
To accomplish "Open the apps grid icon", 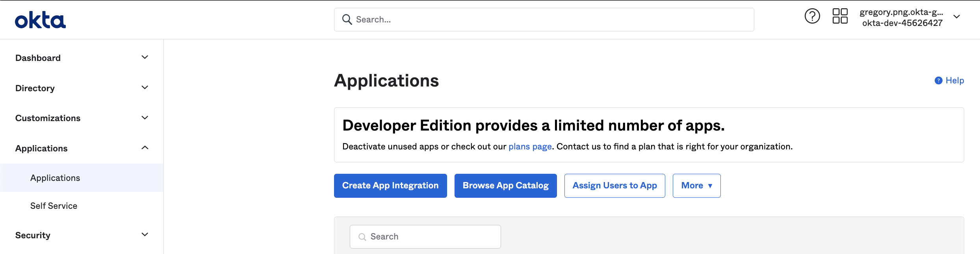I will pos(840,16).
